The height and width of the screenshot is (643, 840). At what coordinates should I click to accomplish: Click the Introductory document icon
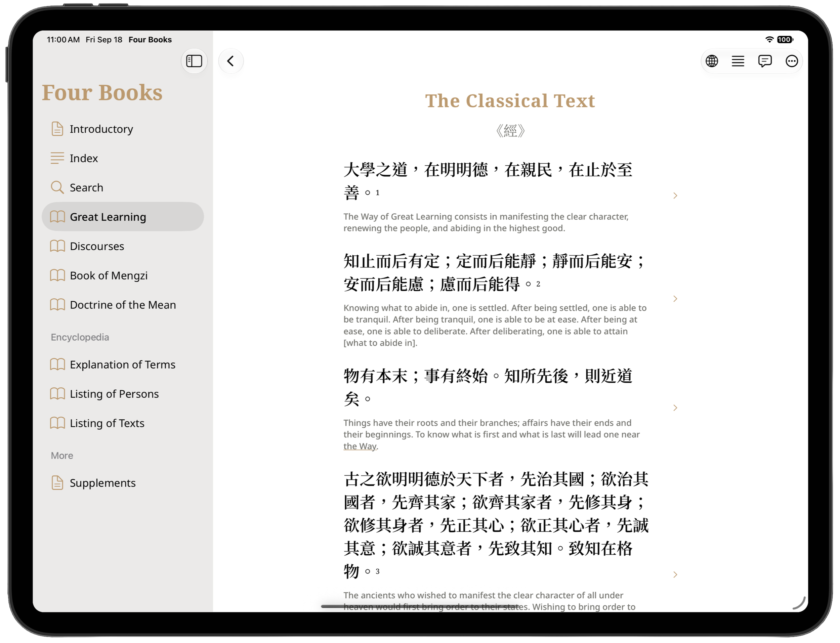click(57, 129)
